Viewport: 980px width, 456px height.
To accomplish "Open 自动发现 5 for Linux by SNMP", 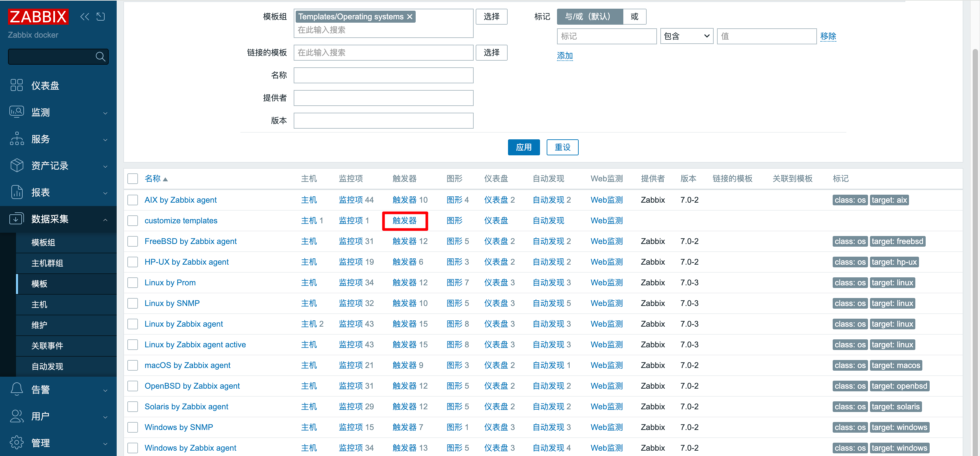I will 552,303.
